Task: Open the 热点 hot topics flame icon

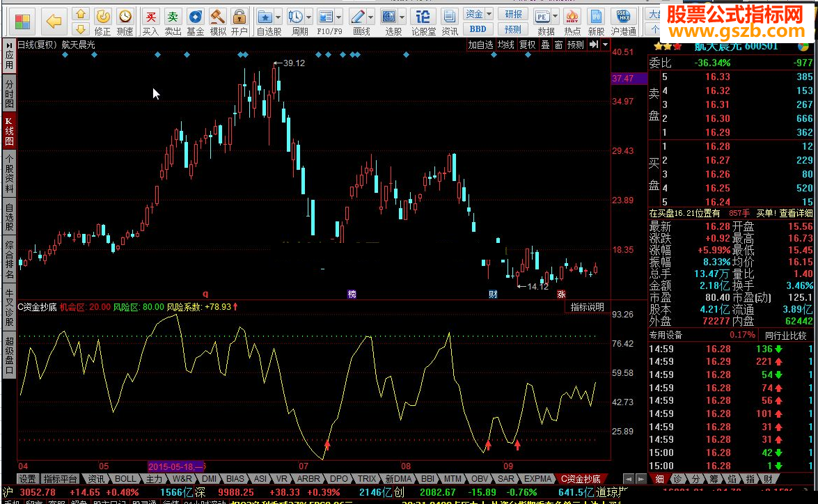Action: coord(572,22)
